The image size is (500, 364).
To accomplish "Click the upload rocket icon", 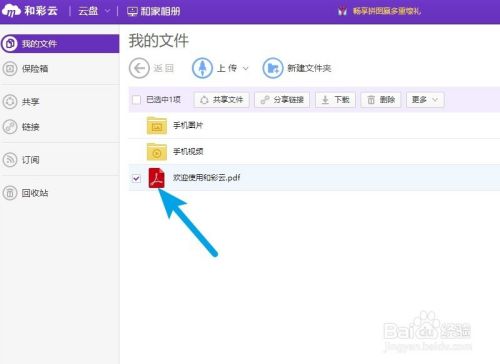I will pyautogui.click(x=202, y=68).
